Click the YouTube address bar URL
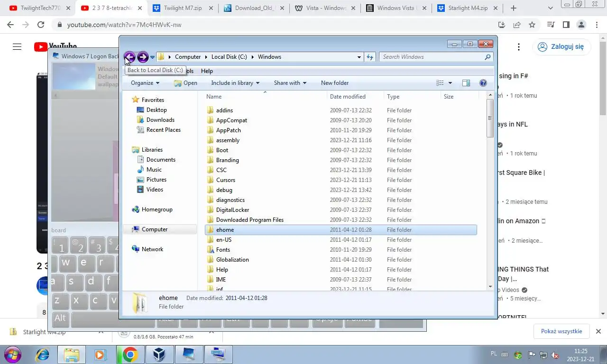Image resolution: width=607 pixels, height=364 pixels. (x=124, y=25)
